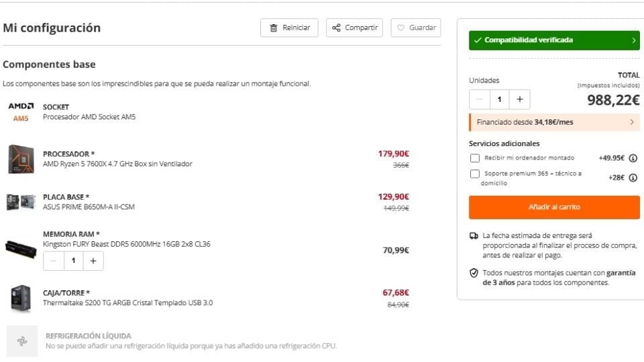Image resolution: width=644 pixels, height=362 pixels.
Task: Decrease units with minus button beside TOTAL
Action: 479,99
